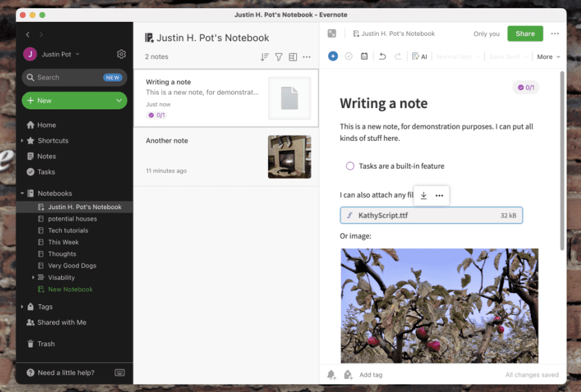Click the Add tag field
The image size is (581, 392).
[x=371, y=375]
